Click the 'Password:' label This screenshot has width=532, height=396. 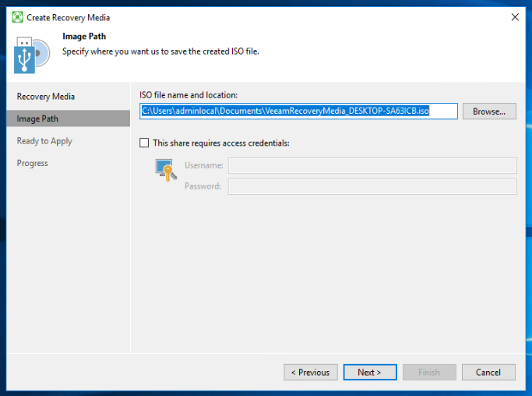pos(203,186)
